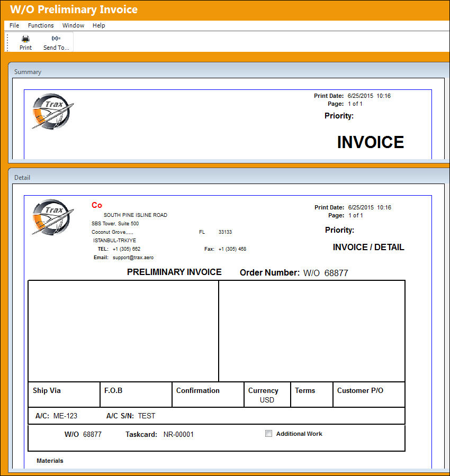Click the toolbar drag handle dots
Image resolution: width=450 pixels, height=476 pixels.
pyautogui.click(x=7, y=42)
